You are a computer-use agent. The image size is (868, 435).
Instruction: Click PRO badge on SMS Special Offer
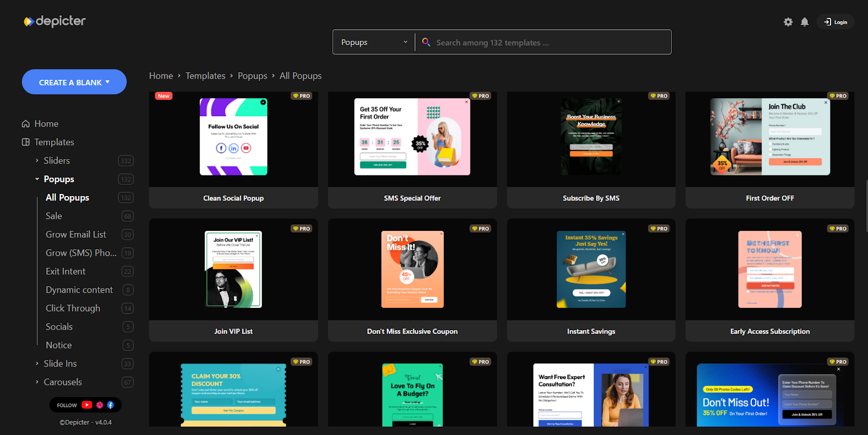tap(481, 96)
